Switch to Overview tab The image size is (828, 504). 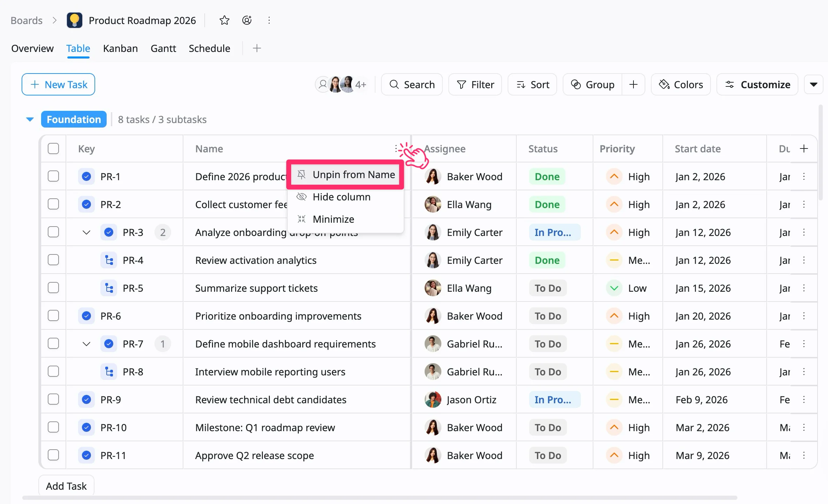[x=32, y=48]
